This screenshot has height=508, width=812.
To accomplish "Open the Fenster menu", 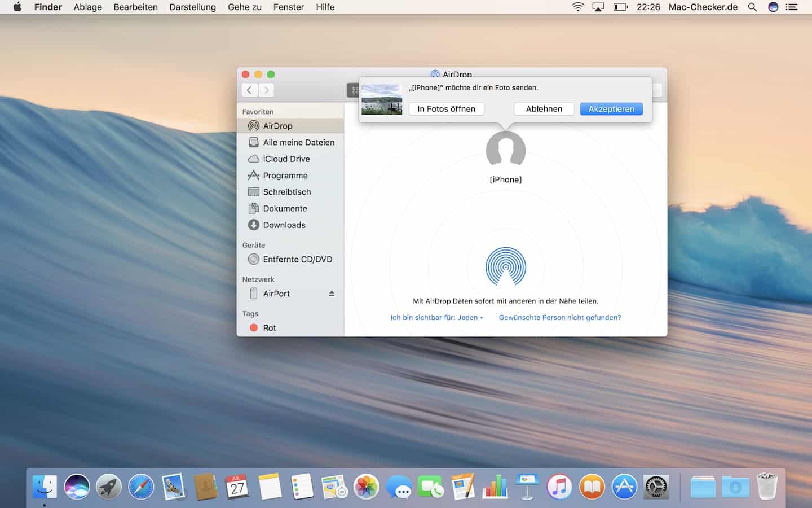I will [x=289, y=7].
